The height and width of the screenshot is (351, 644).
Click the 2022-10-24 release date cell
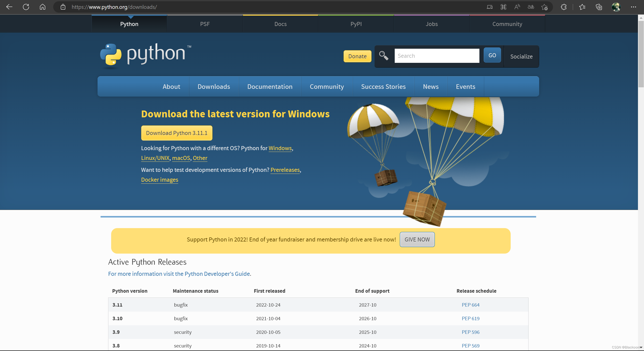pyautogui.click(x=268, y=305)
